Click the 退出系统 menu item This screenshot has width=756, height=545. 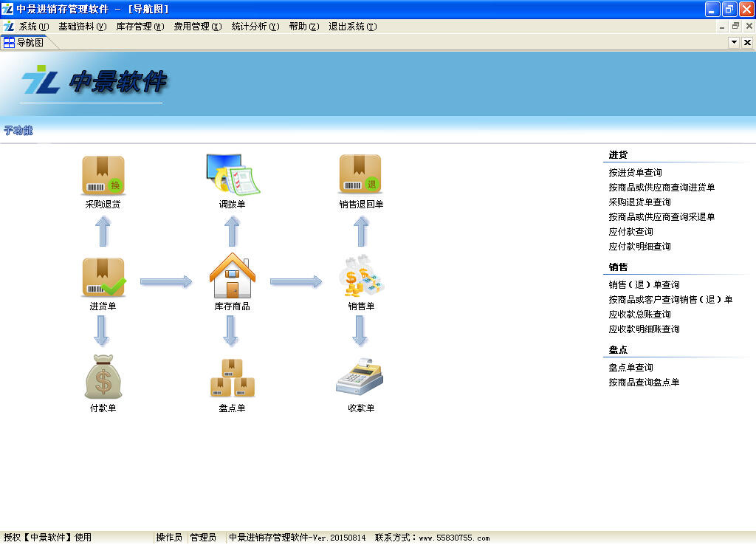[352, 27]
